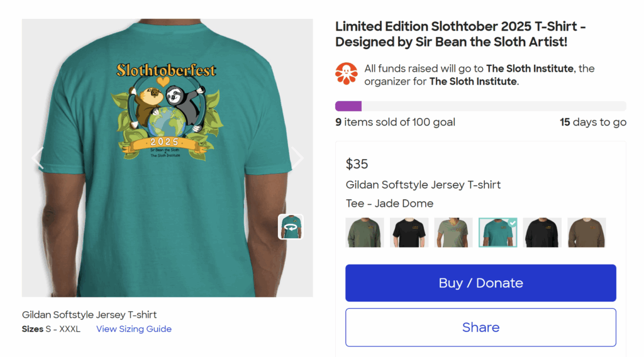644x357 pixels.
Task: Select the olive green tee style
Action: pyautogui.click(x=364, y=233)
